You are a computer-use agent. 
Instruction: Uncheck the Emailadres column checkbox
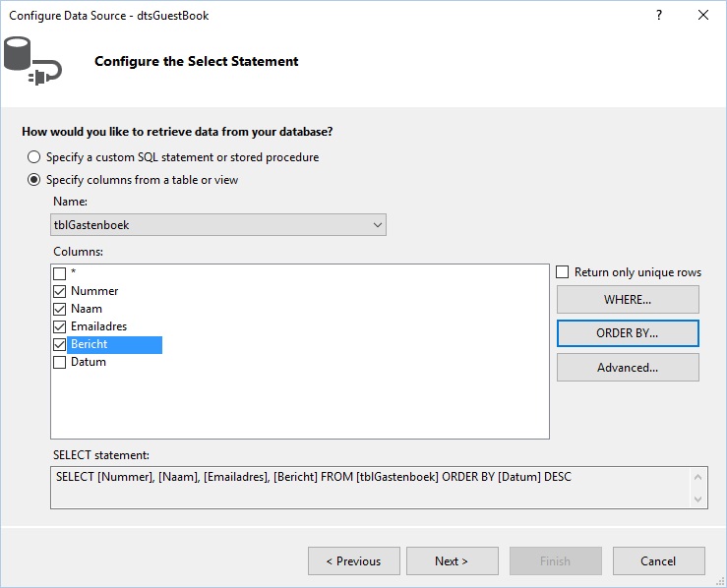(59, 326)
